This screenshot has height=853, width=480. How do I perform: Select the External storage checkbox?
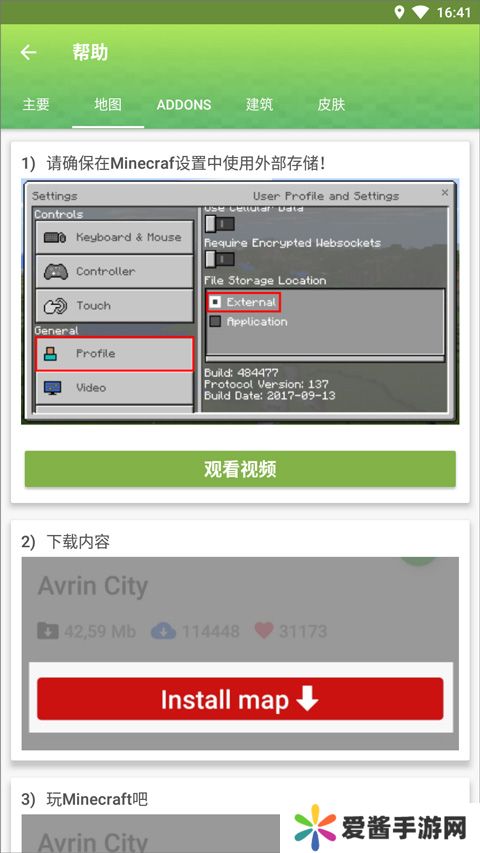[216, 302]
